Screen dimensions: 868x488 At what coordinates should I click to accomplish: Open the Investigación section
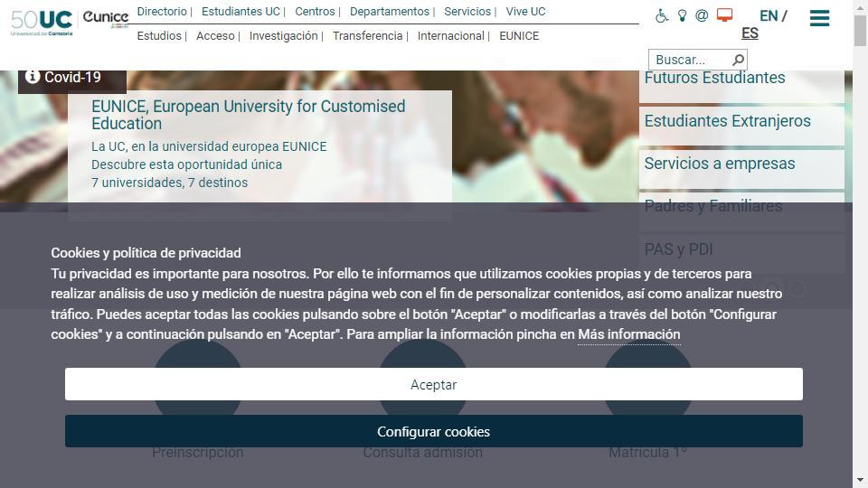[x=283, y=35]
